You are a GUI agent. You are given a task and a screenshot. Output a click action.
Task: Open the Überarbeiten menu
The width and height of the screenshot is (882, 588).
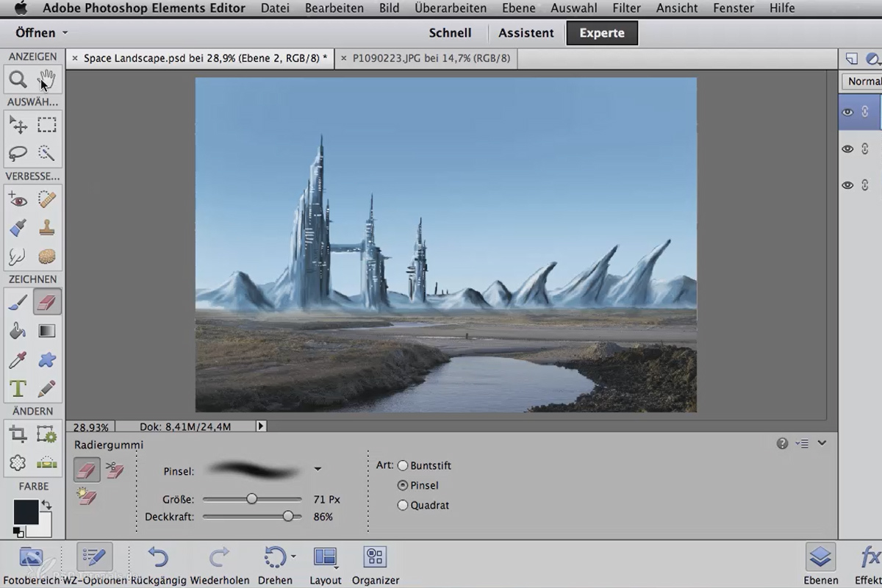(451, 8)
